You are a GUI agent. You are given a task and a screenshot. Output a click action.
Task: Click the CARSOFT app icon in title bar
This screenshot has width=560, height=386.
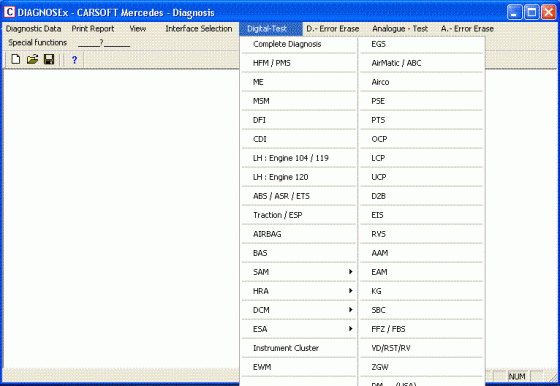(9, 12)
